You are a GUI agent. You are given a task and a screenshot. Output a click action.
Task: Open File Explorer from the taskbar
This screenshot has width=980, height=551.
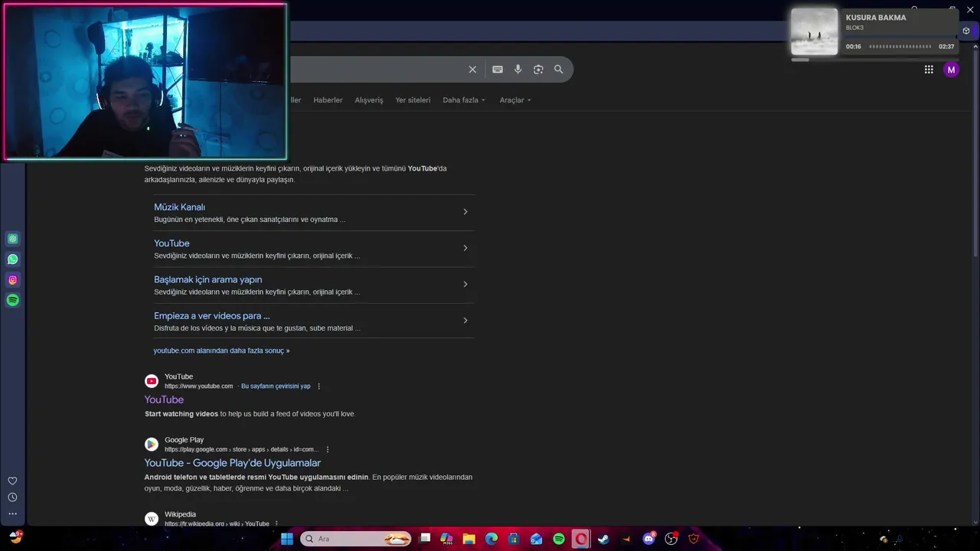point(469,539)
